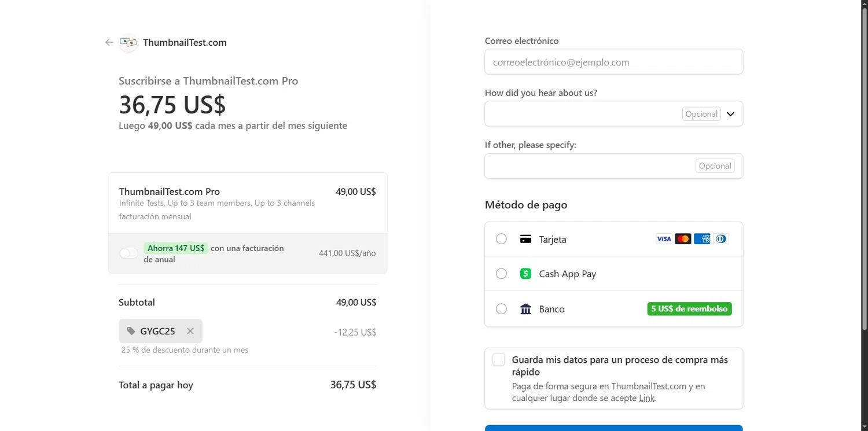This screenshot has width=868, height=431.
Task: Click the bank building icon
Action: [525, 309]
